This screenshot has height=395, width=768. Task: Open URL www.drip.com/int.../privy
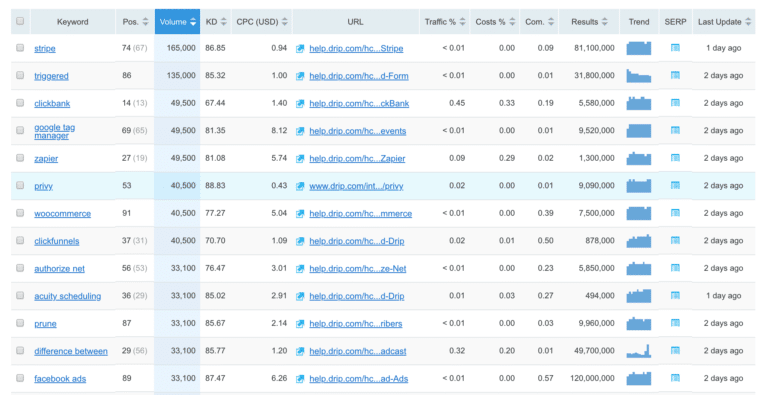[x=356, y=186]
